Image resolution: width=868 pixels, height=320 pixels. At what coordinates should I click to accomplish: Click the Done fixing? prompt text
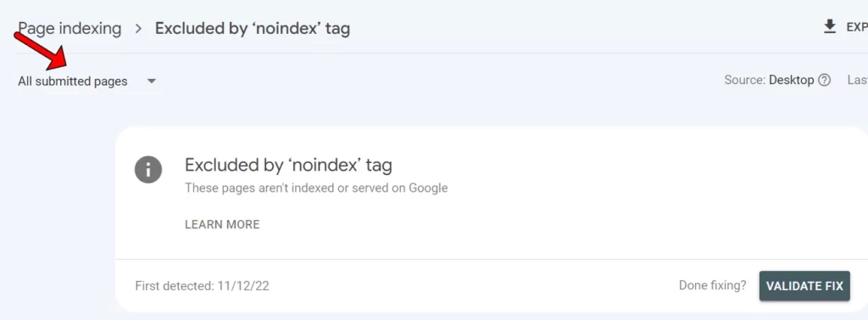tap(712, 285)
